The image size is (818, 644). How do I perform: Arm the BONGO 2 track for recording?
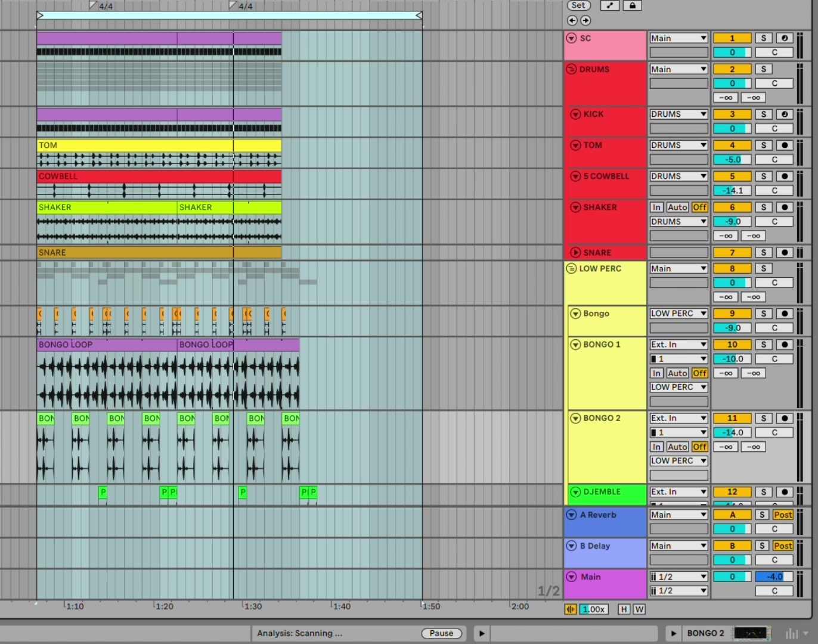(x=785, y=418)
